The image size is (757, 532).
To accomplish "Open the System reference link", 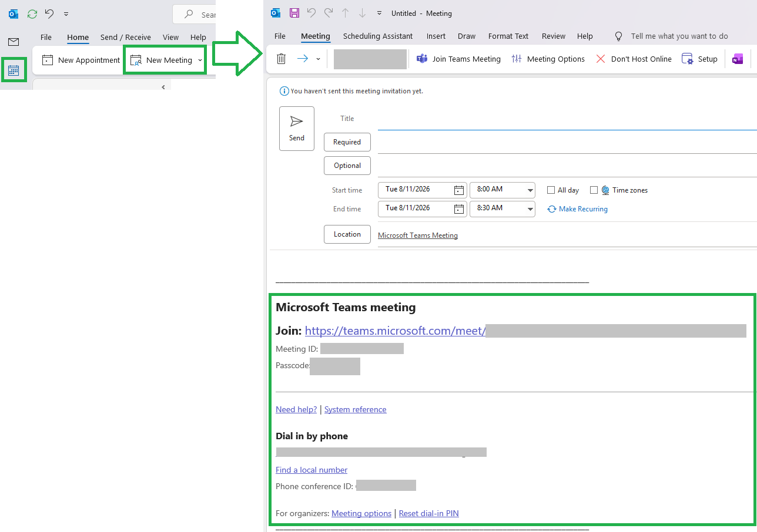I will 355,410.
